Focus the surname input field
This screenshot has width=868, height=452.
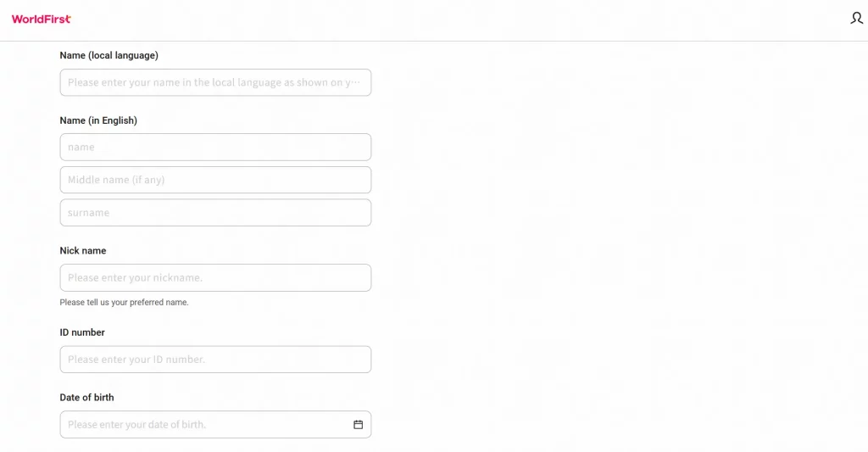[215, 212]
